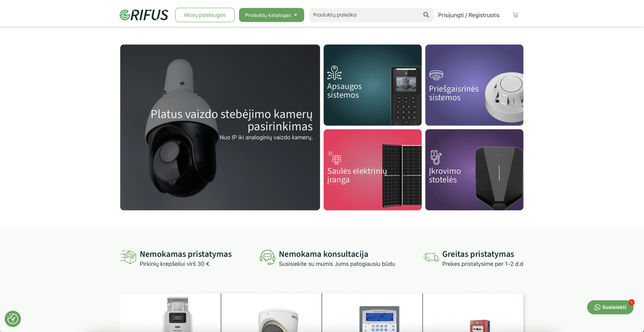Screen dimensions: 644x332
Task: Click the surveillance camera banner
Action: click(220, 127)
